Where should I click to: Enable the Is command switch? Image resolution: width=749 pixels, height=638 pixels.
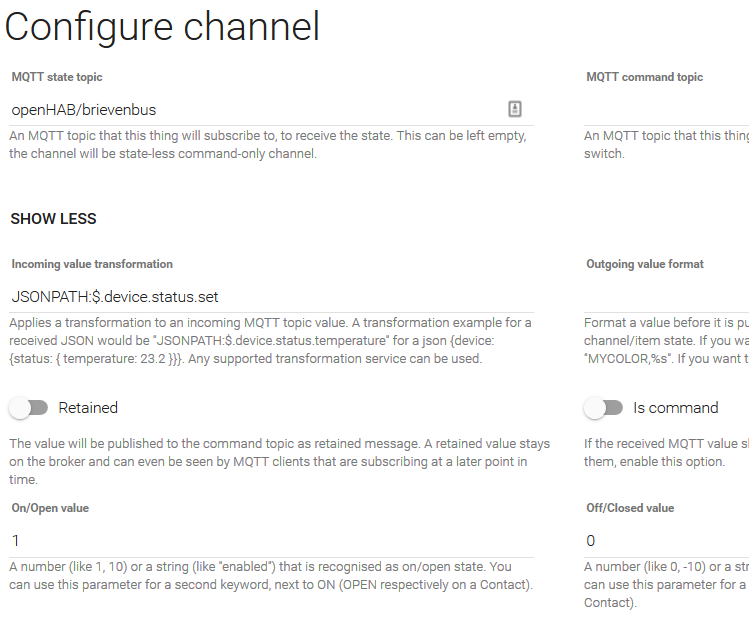click(x=603, y=408)
